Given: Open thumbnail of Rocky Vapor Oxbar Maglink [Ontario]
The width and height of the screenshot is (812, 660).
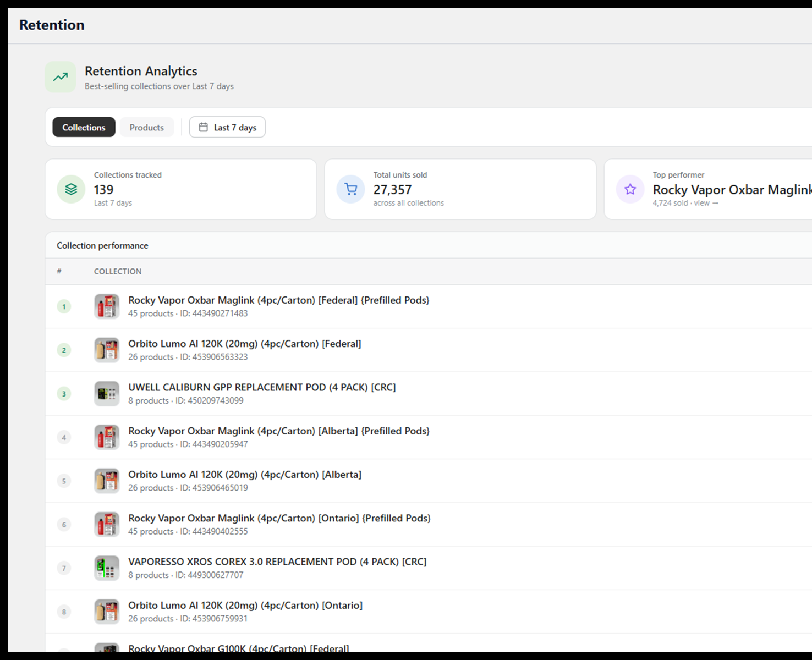Looking at the screenshot, I should (x=107, y=524).
